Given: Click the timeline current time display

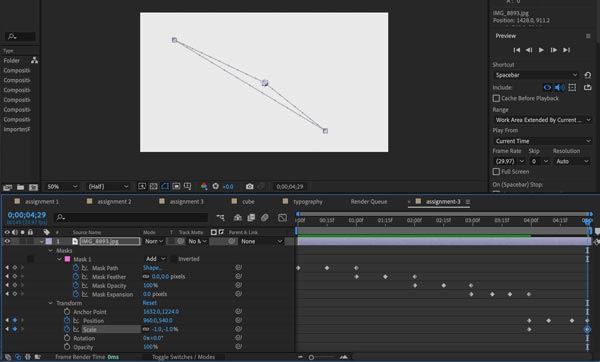Looking at the screenshot, I should click(27, 215).
